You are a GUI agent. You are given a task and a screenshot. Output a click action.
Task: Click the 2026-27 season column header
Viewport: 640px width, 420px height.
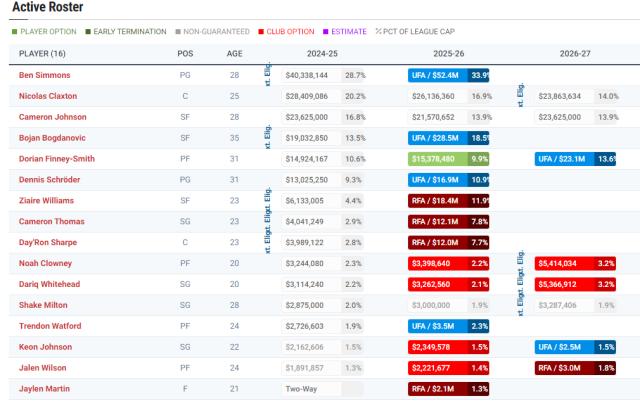573,54
